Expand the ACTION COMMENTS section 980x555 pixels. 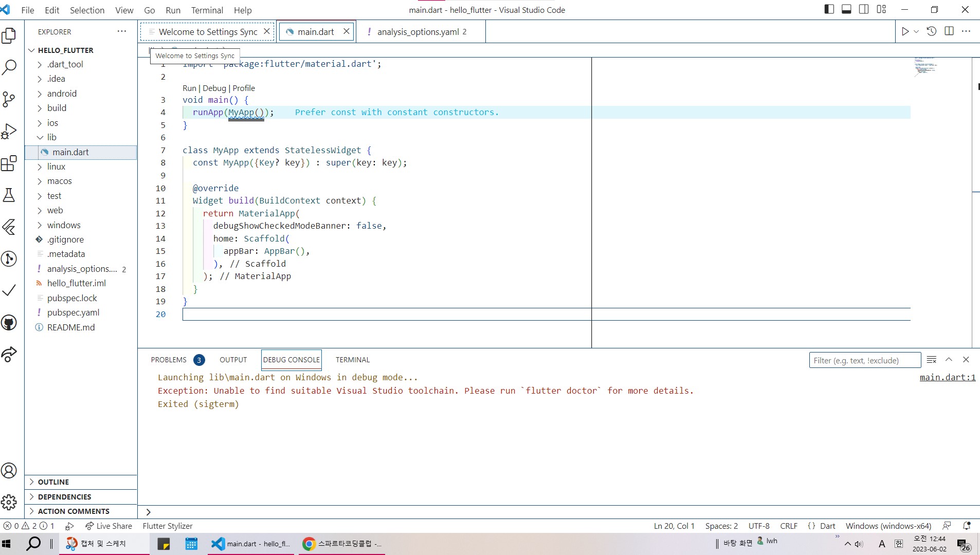coord(81,511)
